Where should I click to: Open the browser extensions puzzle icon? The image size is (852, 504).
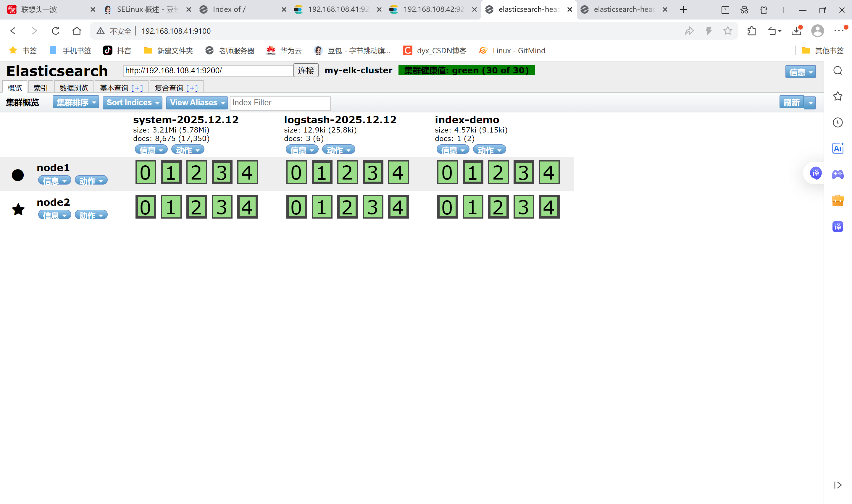pos(751,31)
